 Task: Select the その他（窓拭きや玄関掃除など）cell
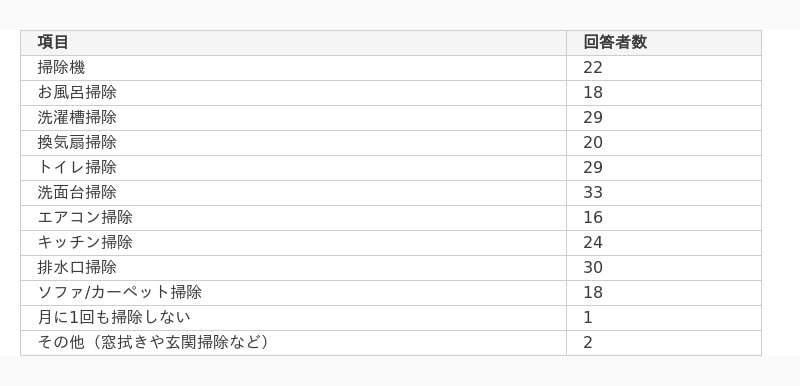(x=293, y=343)
